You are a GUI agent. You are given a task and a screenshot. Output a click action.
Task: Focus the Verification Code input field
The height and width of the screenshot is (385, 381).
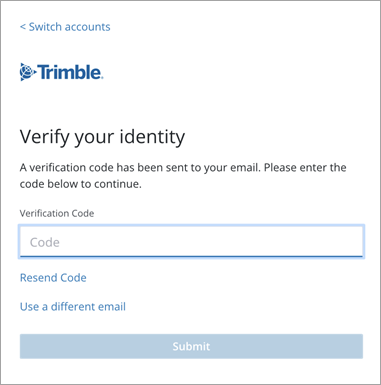point(191,242)
